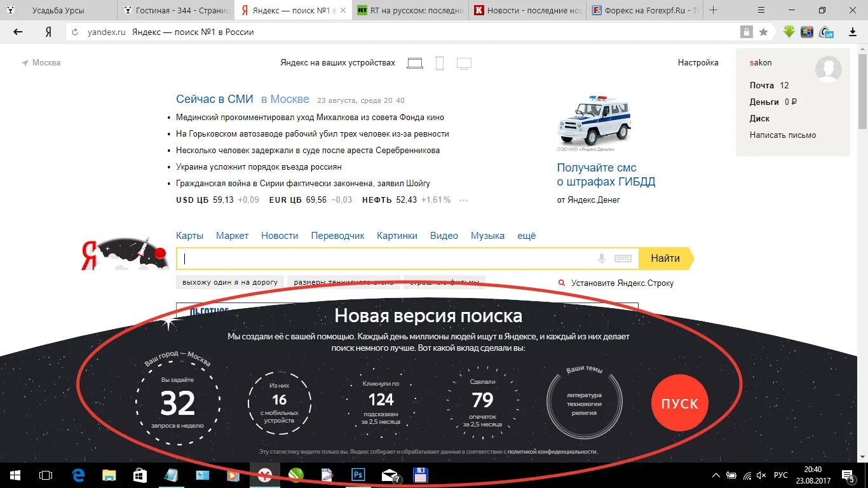Open Почта with 12 messages

pos(769,85)
